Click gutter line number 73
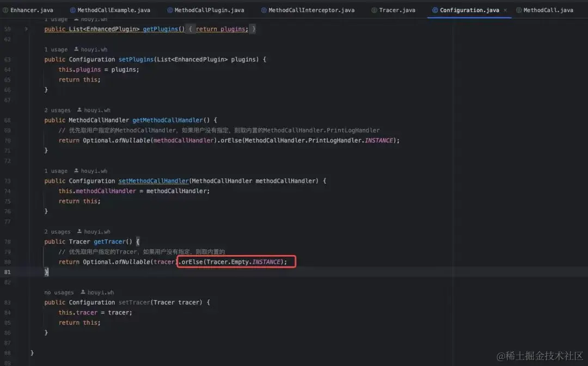This screenshot has width=588, height=366. pos(8,181)
